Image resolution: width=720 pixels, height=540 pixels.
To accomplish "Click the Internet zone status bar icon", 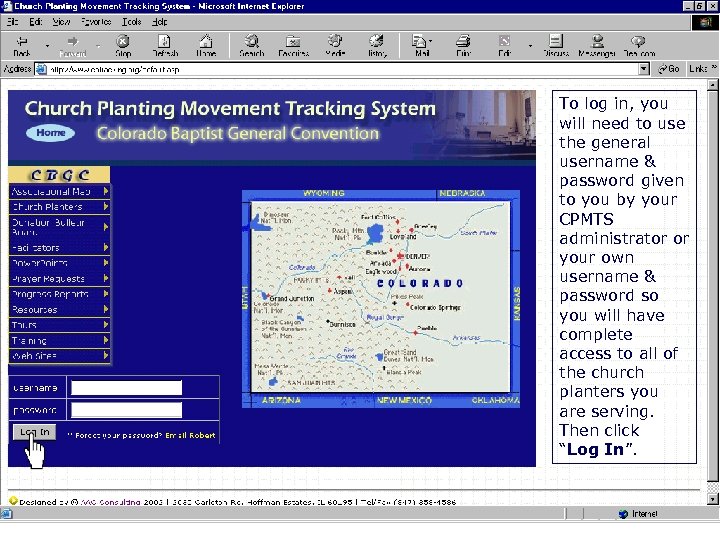I will click(x=623, y=513).
